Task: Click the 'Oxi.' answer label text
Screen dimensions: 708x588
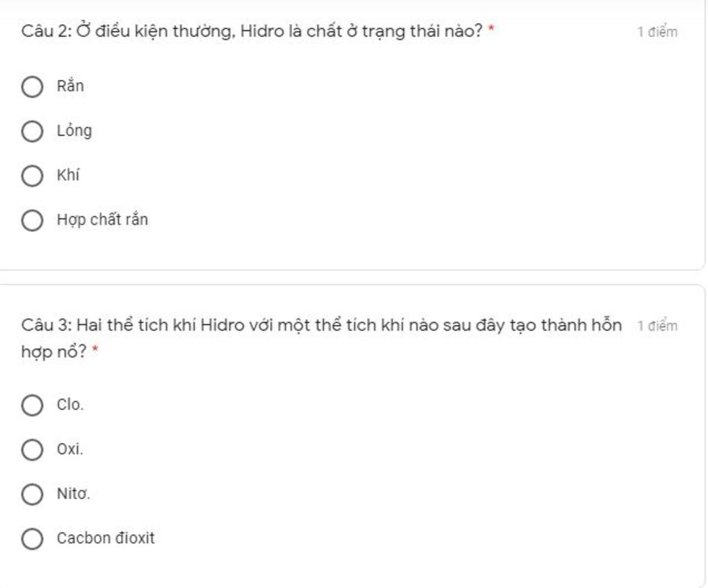Action: pos(70,449)
